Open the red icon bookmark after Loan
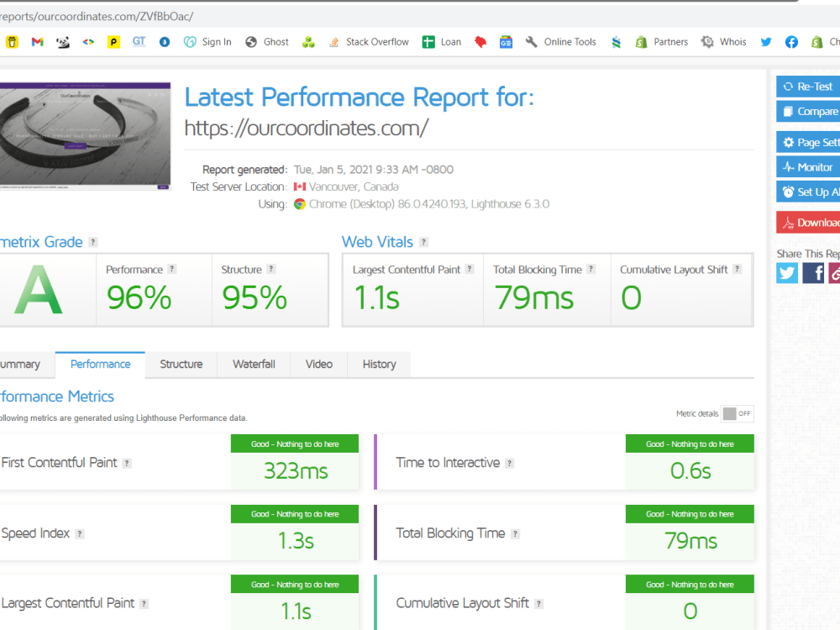The image size is (840, 630). pos(480,42)
